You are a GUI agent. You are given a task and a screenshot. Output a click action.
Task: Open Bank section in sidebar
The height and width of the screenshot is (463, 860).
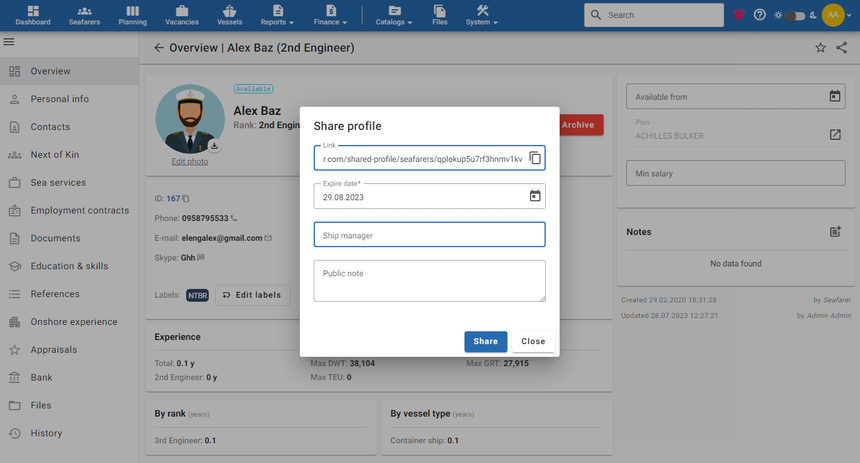click(69, 377)
